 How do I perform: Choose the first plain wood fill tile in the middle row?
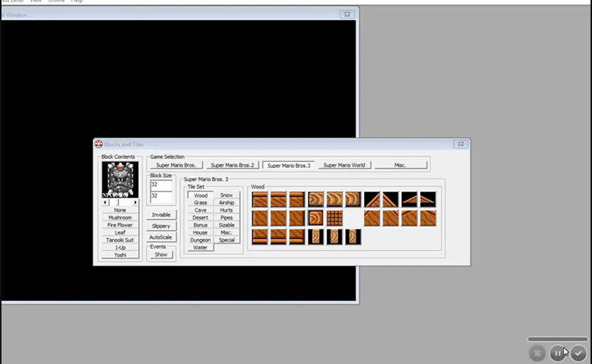260,218
